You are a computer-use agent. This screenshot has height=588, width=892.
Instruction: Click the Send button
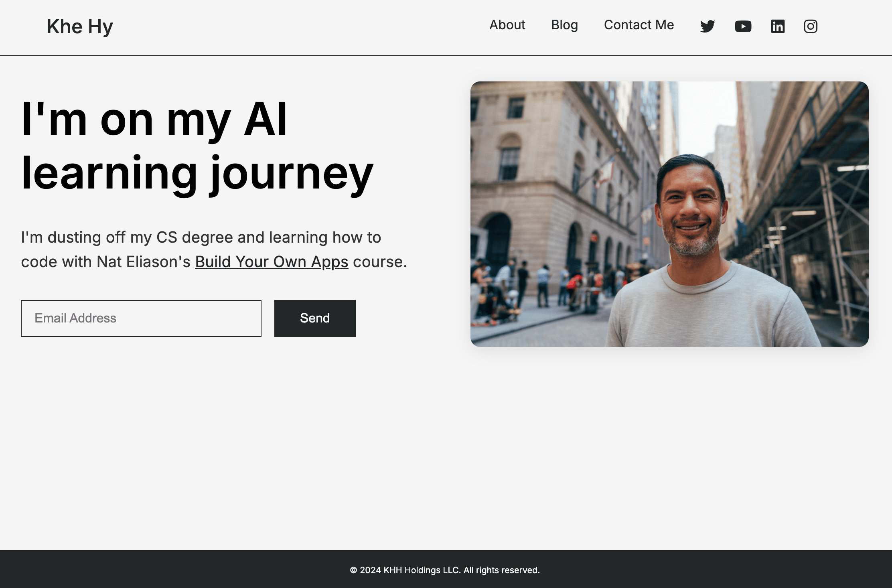tap(315, 318)
